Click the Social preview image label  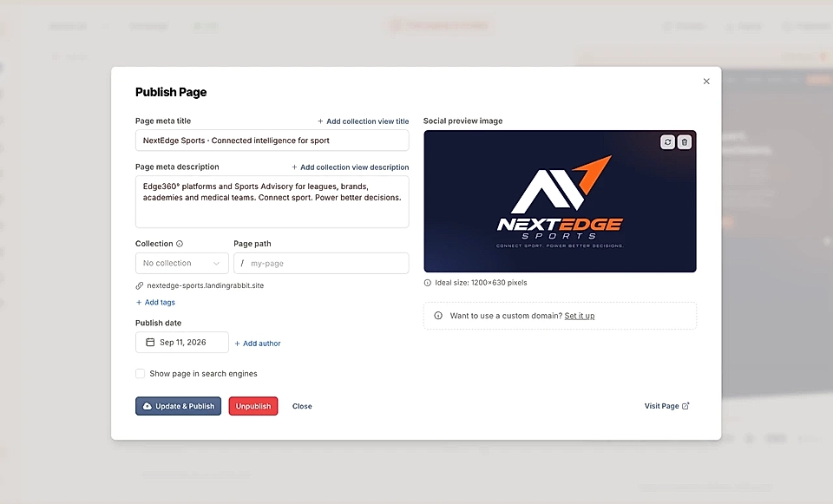[462, 121]
